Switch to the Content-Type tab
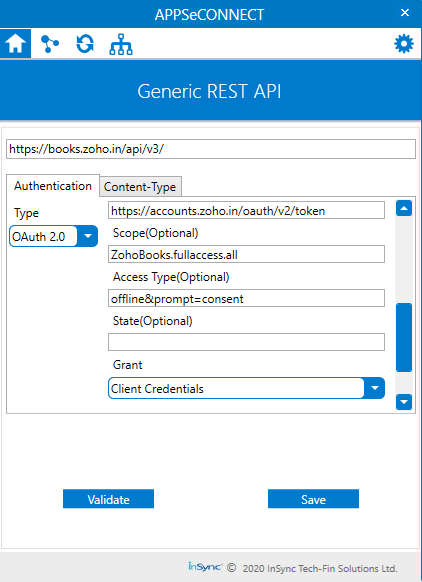Screen dimensions: 422x582 coord(140,187)
